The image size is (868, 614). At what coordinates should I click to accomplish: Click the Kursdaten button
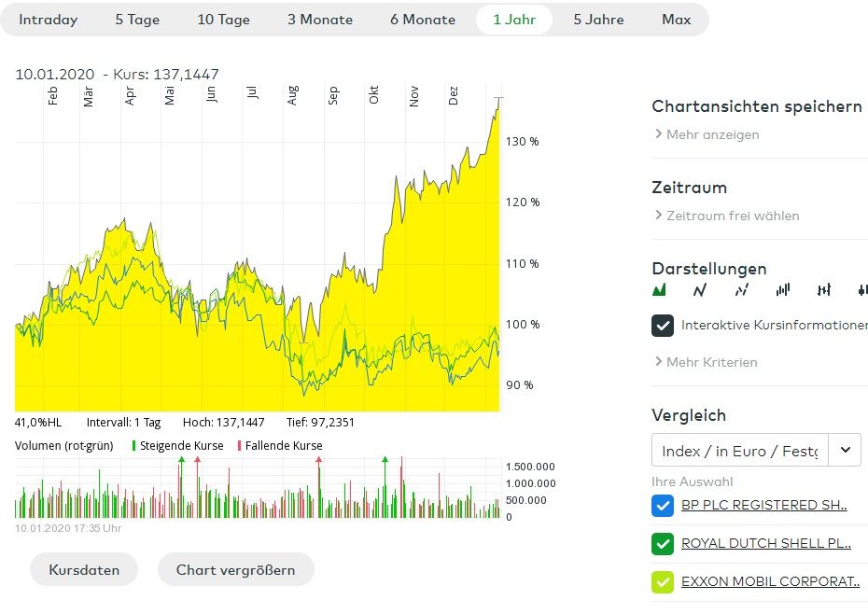pyautogui.click(x=84, y=570)
